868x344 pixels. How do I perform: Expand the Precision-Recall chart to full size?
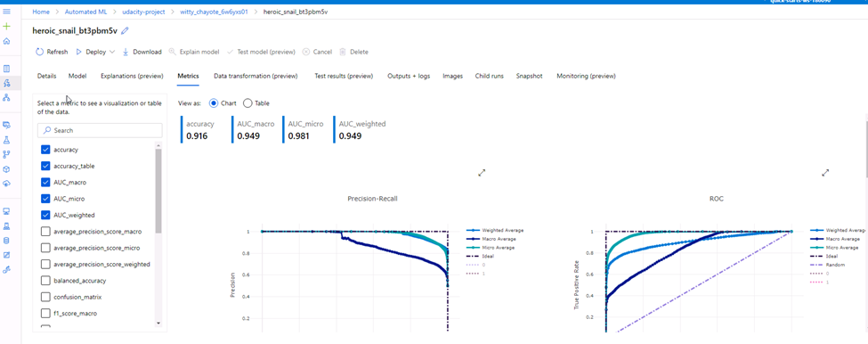[482, 173]
